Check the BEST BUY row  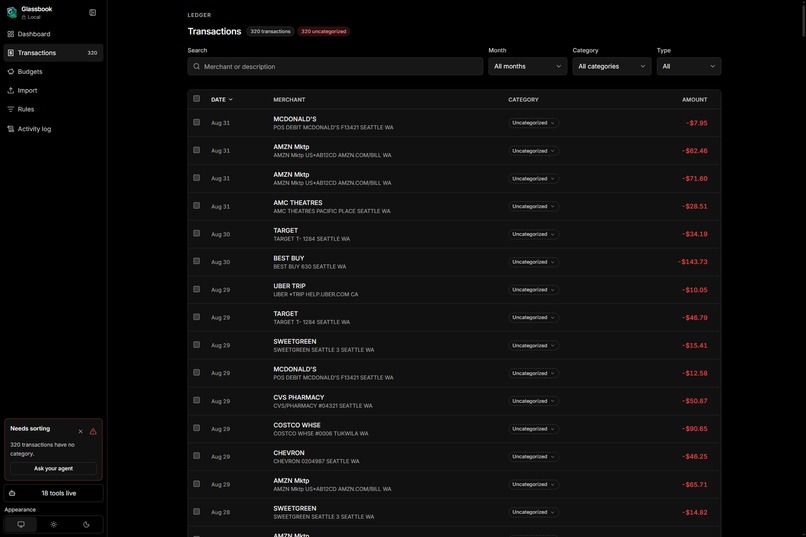pos(196,261)
